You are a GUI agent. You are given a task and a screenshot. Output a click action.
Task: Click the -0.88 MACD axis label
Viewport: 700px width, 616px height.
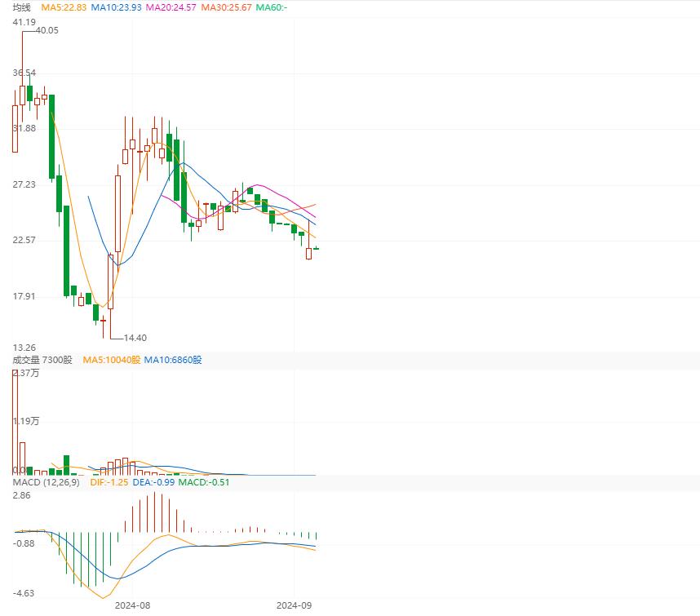point(23,543)
